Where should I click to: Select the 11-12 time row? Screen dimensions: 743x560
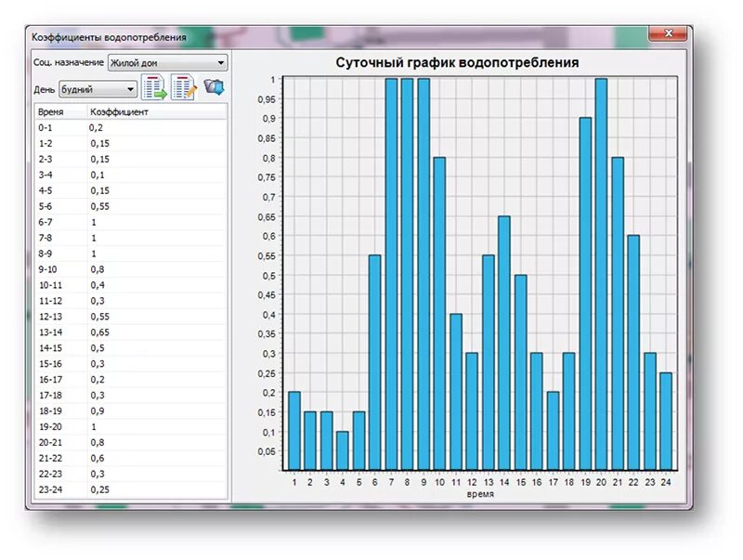(x=131, y=301)
